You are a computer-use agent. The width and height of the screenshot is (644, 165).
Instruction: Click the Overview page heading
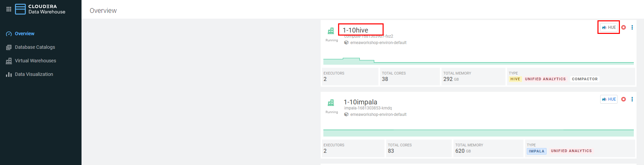103,11
